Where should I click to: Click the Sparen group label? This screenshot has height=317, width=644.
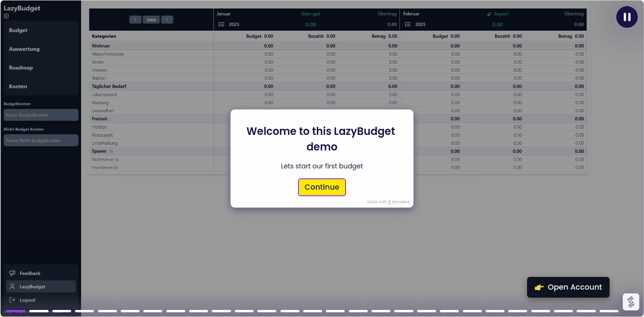coord(99,151)
